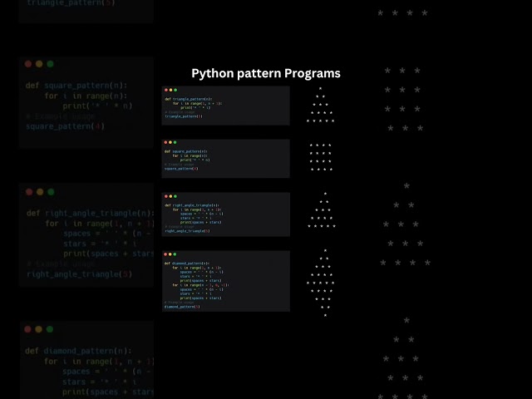Viewport: 532px width, 399px height.
Task: Click red dot on large faded right_angle_triangle window
Action: (29, 192)
